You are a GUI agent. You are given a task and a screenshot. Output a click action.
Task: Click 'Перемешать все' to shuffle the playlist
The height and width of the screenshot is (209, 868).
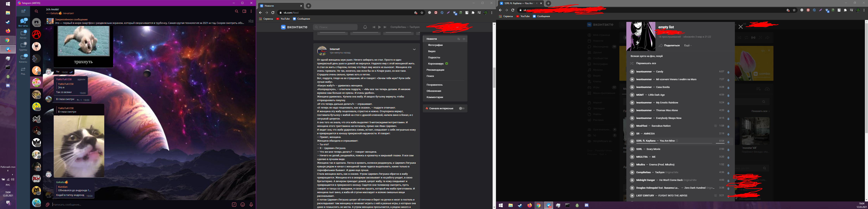tap(643, 63)
